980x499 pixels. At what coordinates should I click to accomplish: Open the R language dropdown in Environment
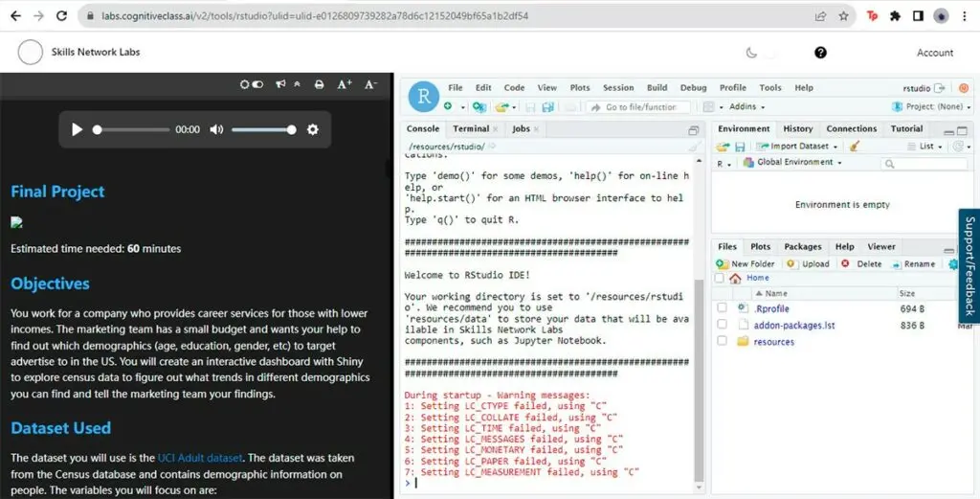pyautogui.click(x=724, y=164)
